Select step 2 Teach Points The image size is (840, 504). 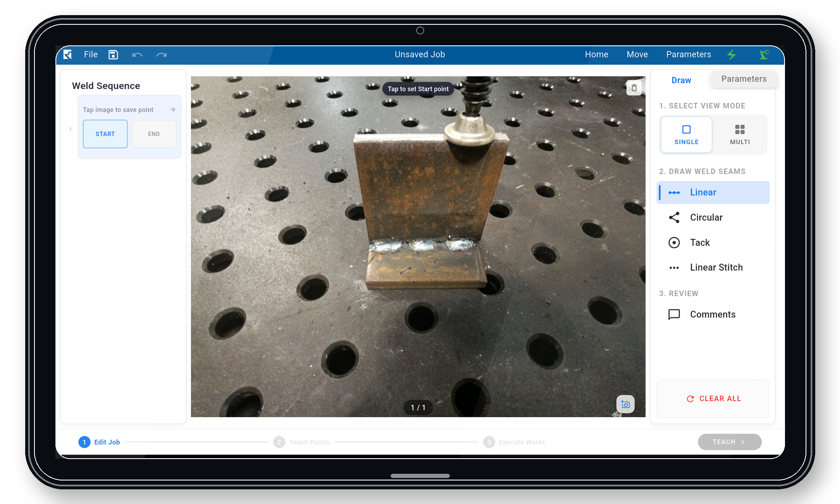click(x=302, y=442)
